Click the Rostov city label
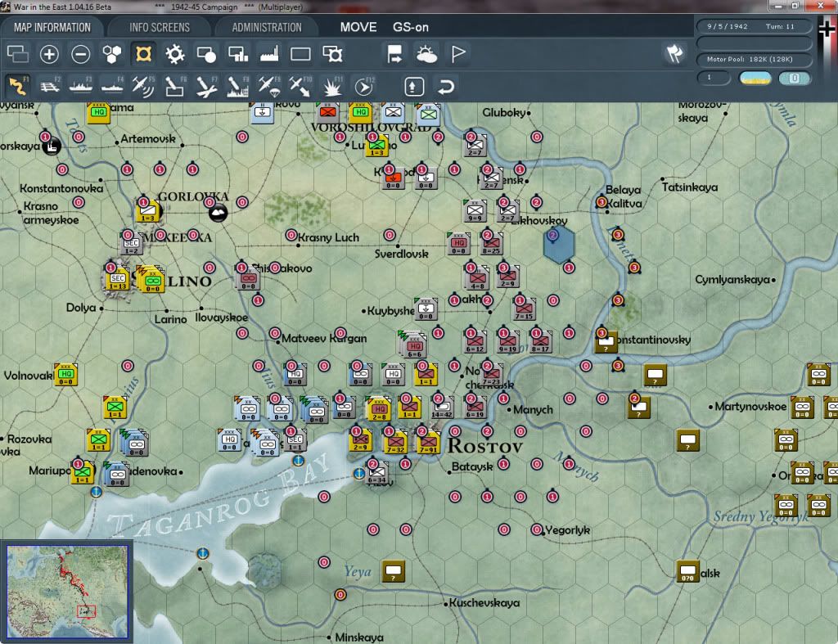The width and height of the screenshot is (838, 644). click(x=484, y=446)
